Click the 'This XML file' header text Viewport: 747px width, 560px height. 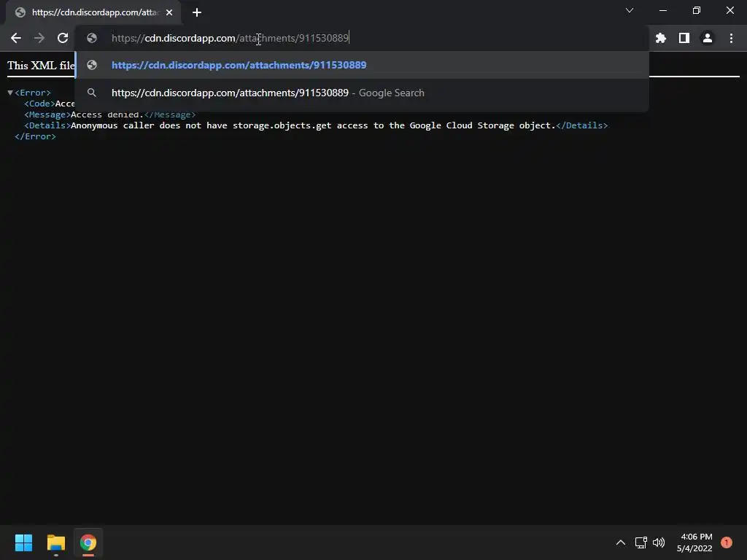[x=41, y=65]
